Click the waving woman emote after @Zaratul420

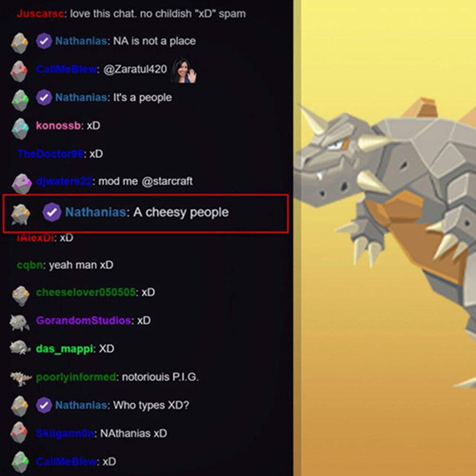[183, 71]
